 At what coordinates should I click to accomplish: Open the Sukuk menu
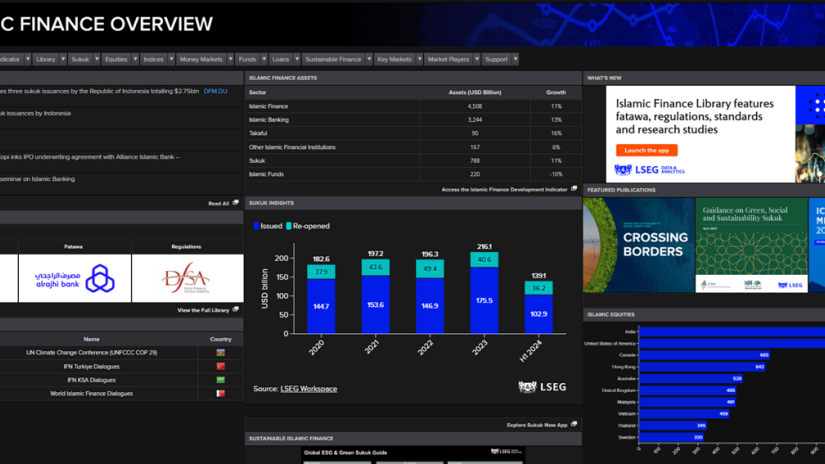click(81, 59)
